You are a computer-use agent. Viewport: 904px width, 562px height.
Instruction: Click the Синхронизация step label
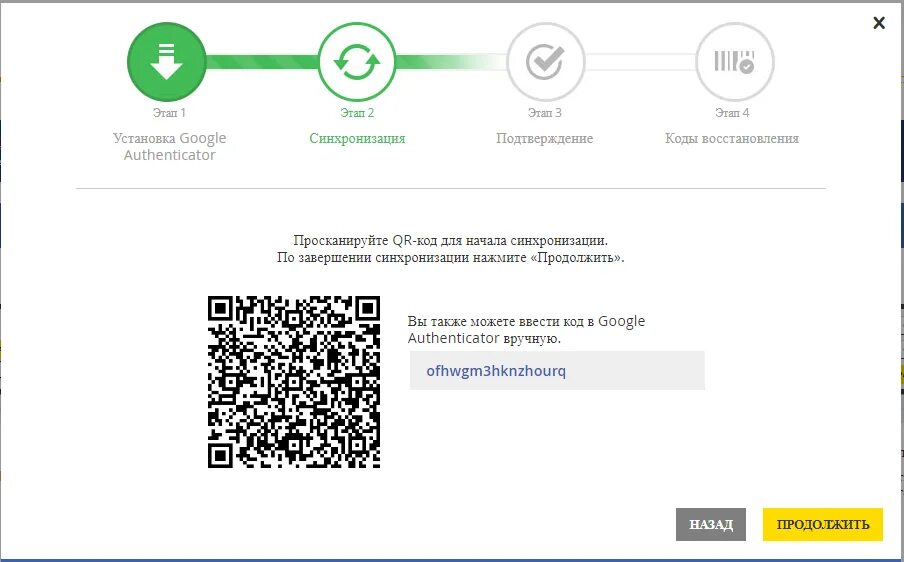coord(357,138)
